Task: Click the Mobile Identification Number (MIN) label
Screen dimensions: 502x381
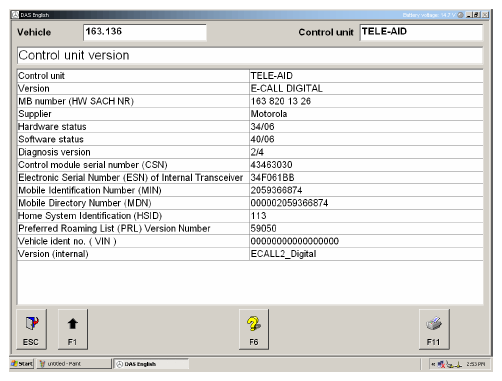Action: (90, 190)
